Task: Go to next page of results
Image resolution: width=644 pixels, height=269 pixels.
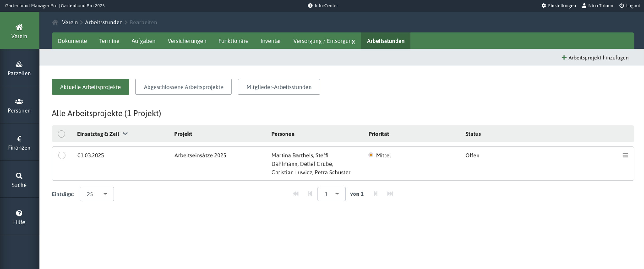Action: click(x=375, y=194)
